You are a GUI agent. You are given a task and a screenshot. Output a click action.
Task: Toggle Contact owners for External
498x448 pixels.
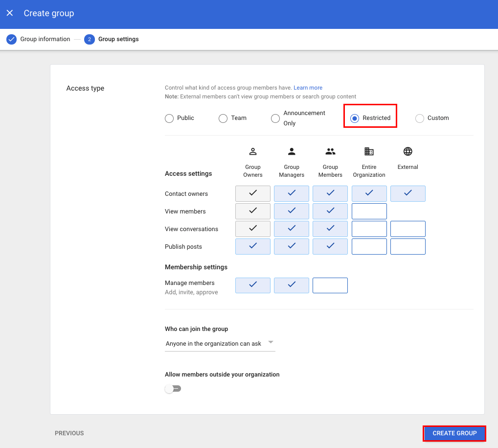click(408, 193)
